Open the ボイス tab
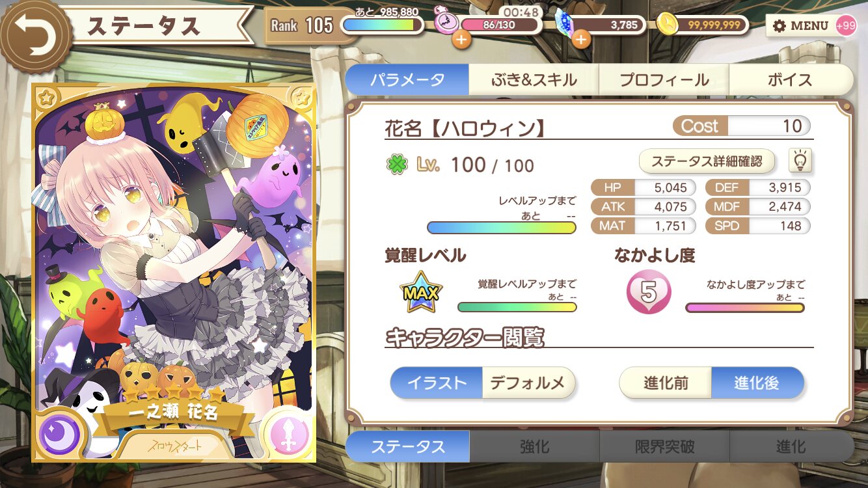The width and height of the screenshot is (868, 488). tap(791, 80)
